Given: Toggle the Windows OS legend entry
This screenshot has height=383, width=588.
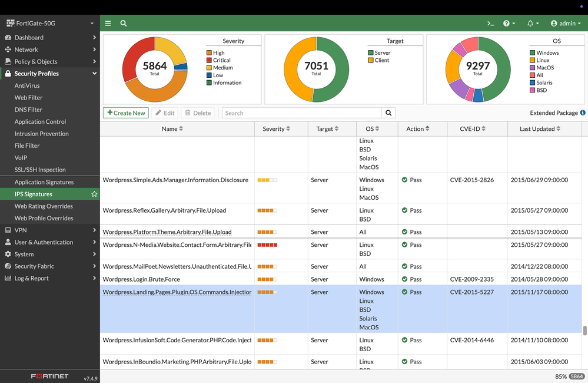Looking at the screenshot, I should click(x=547, y=53).
